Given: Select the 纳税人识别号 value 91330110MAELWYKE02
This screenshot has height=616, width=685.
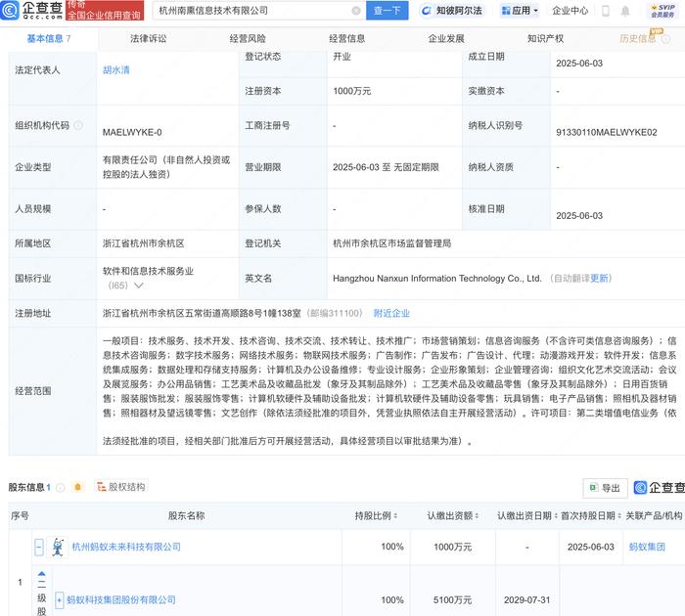Looking at the screenshot, I should click(x=607, y=132).
